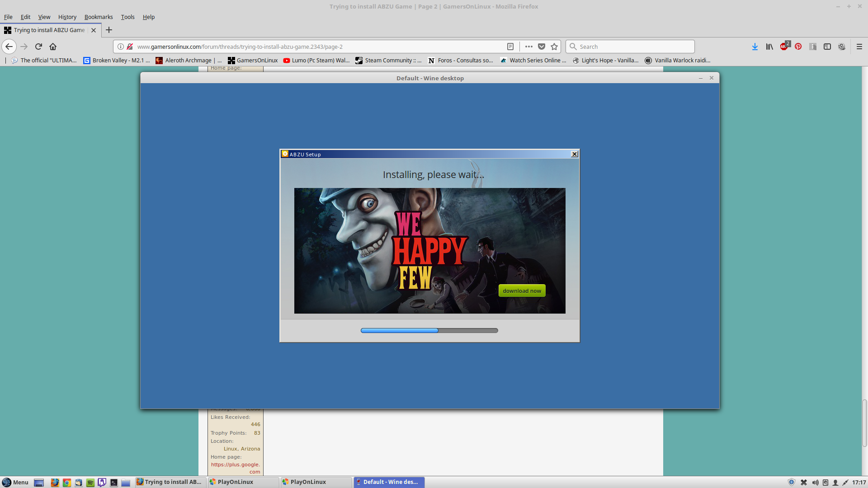Image resolution: width=868 pixels, height=488 pixels.
Task: Click the forward navigation arrow
Action: pyautogui.click(x=24, y=47)
